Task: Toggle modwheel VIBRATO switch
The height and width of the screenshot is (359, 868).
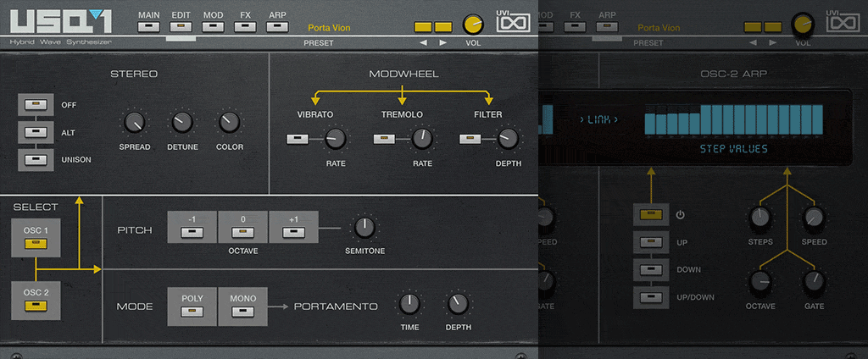Action: coord(298,140)
